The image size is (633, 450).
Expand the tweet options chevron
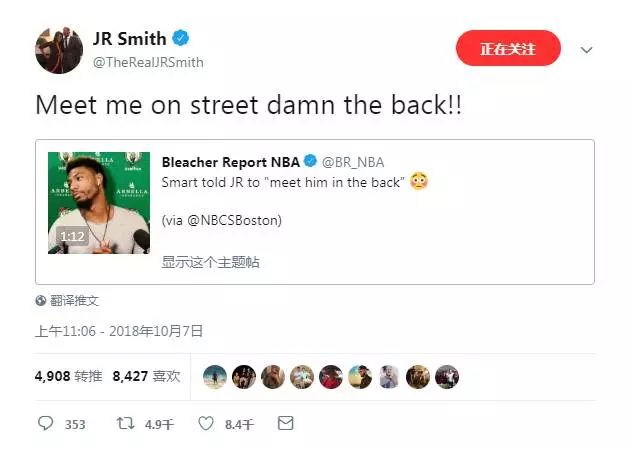586,50
